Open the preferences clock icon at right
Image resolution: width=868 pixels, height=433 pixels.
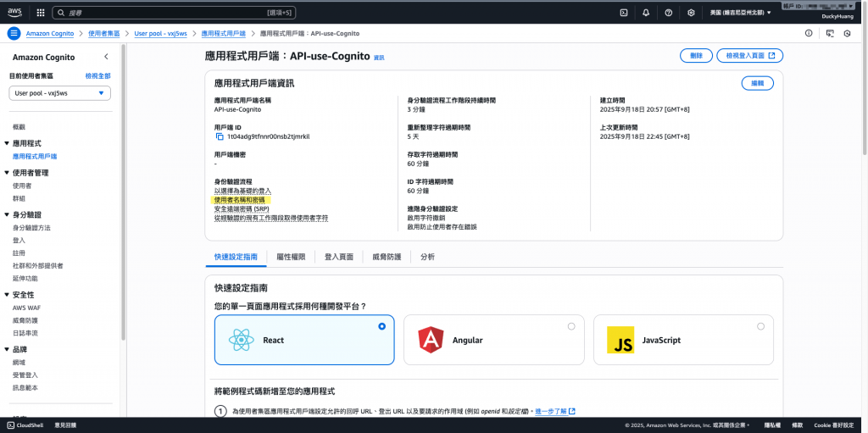click(847, 33)
